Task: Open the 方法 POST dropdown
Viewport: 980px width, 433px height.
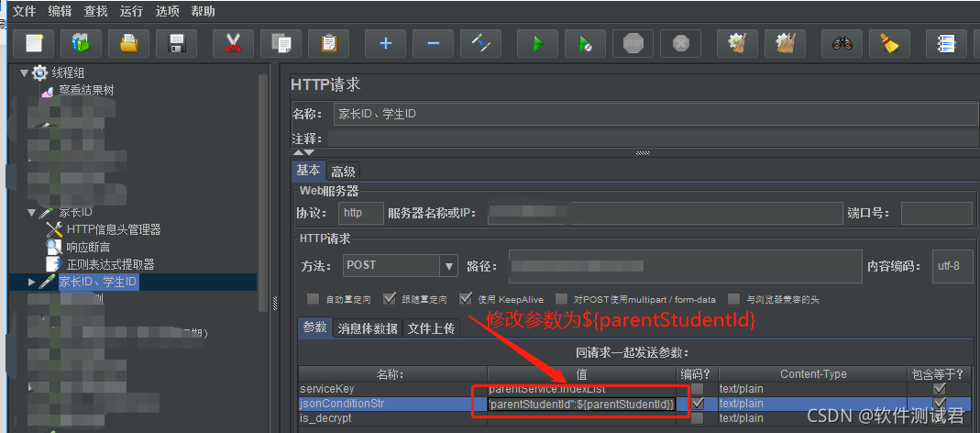Action: coord(449,266)
